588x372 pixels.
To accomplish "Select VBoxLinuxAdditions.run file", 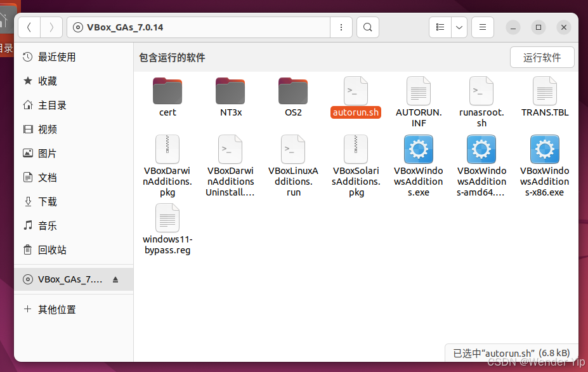I will coord(293,166).
